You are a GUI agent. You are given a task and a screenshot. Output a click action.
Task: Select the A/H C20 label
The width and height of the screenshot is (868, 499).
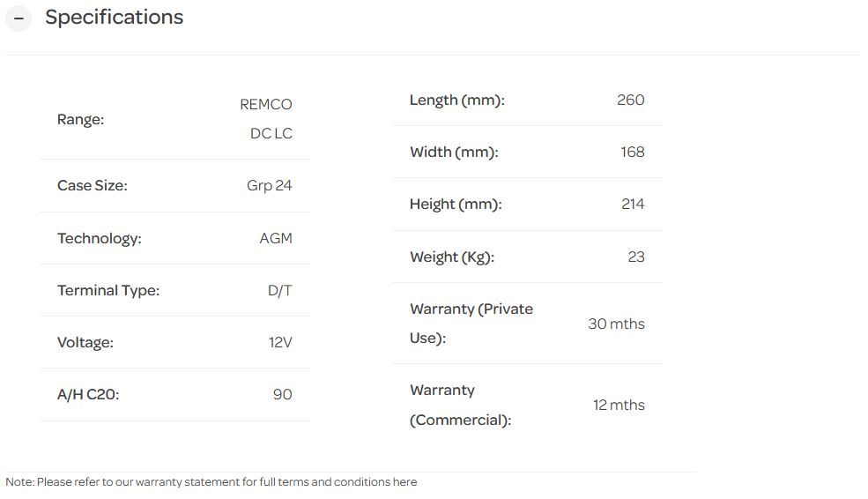click(87, 394)
